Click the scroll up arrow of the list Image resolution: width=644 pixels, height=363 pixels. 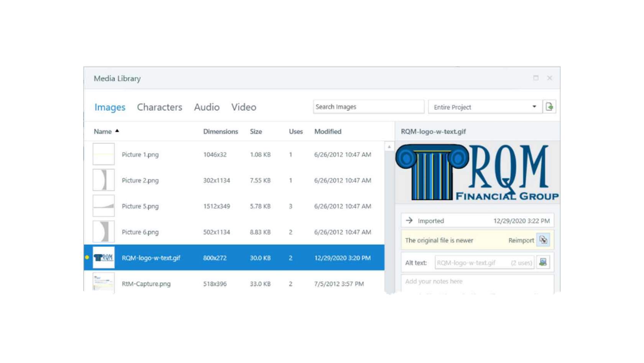[x=389, y=147]
